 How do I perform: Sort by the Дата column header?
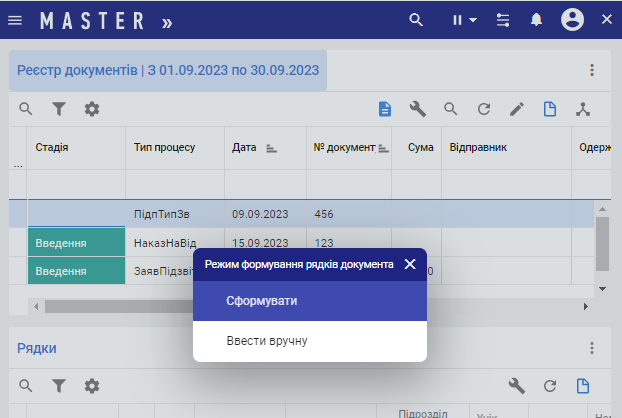click(245, 147)
